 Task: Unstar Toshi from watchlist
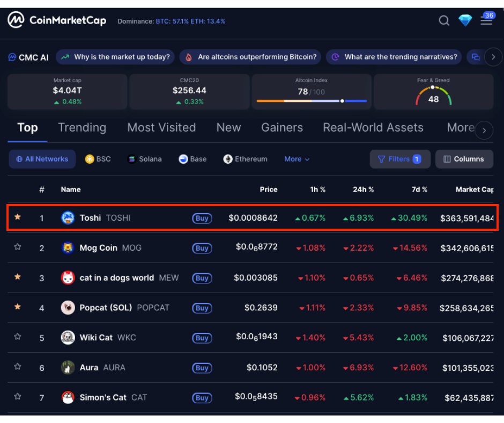(18, 217)
